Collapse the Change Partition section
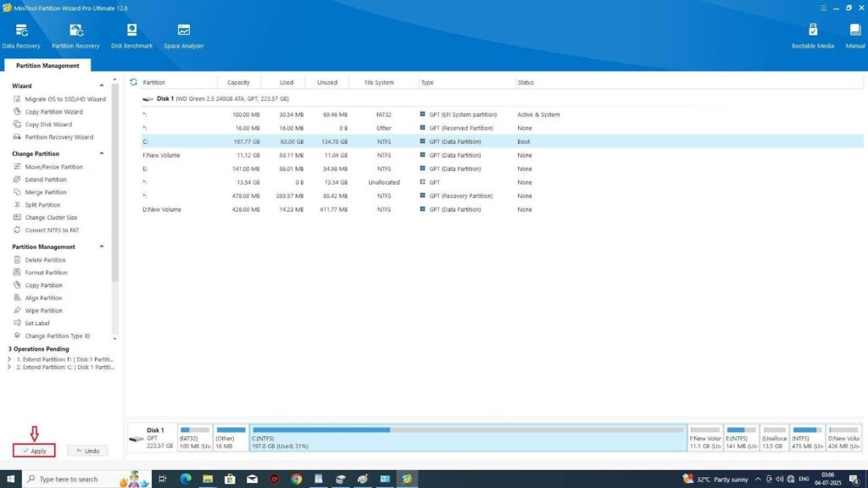 [103, 153]
